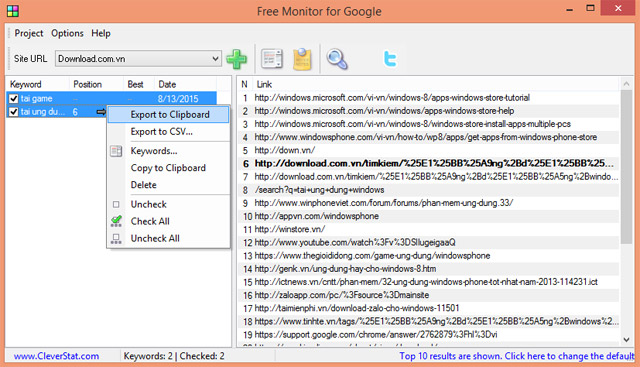The height and width of the screenshot is (367, 640).
Task: Sort by Best column header
Action: (139, 84)
